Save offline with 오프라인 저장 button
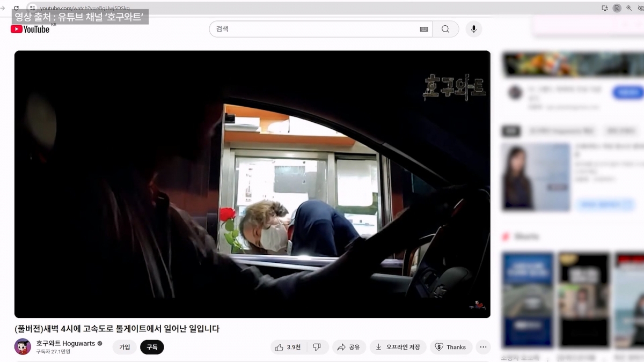Screen dimensions: 644x362 coord(398,347)
